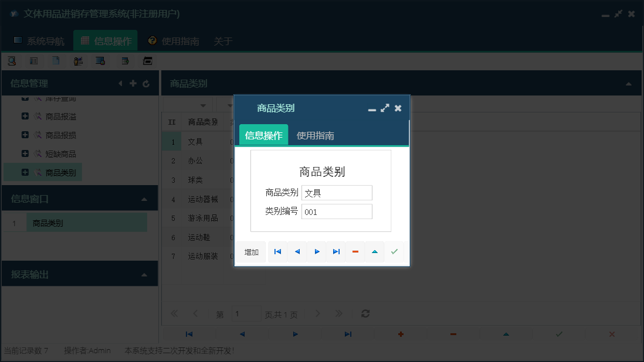The width and height of the screenshot is (644, 362).
Task: Delete current record with red minus icon
Action: click(x=355, y=251)
